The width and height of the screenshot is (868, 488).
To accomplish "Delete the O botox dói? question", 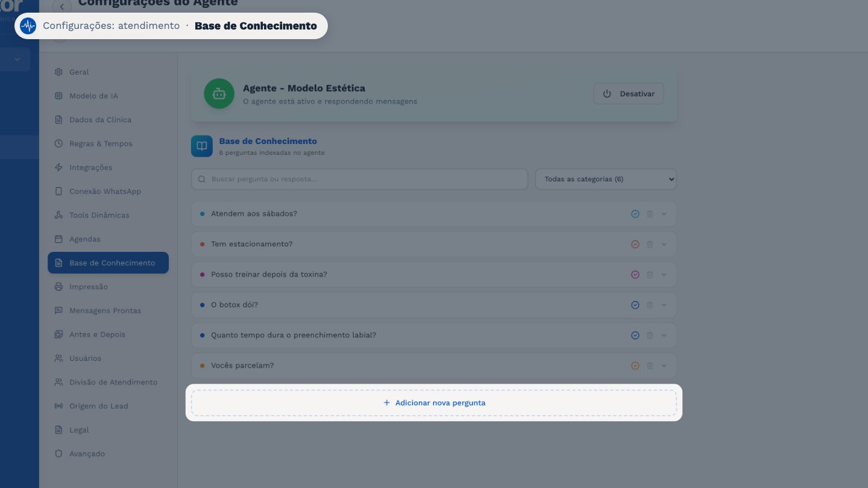I will (650, 305).
